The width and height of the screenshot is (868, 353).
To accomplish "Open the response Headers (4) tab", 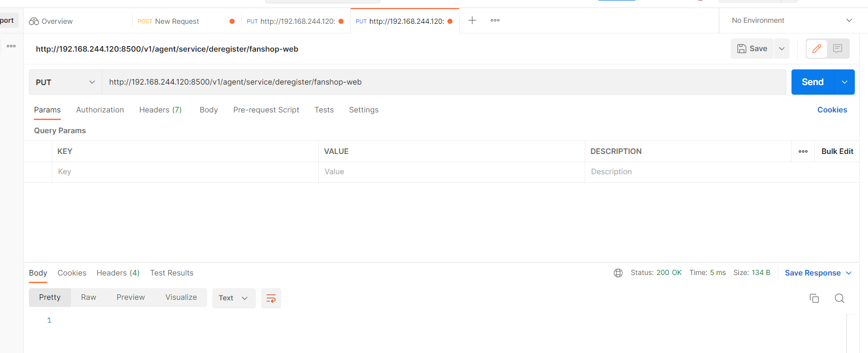I will tap(118, 273).
